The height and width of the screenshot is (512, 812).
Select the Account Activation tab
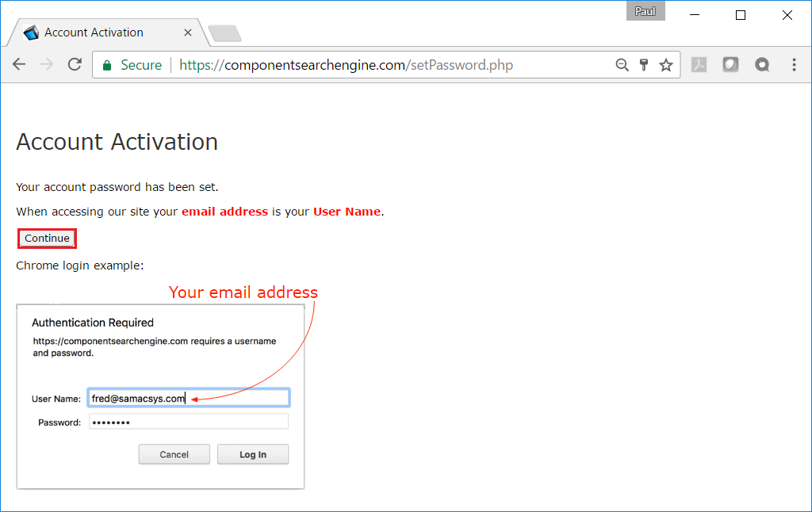pyautogui.click(x=94, y=32)
